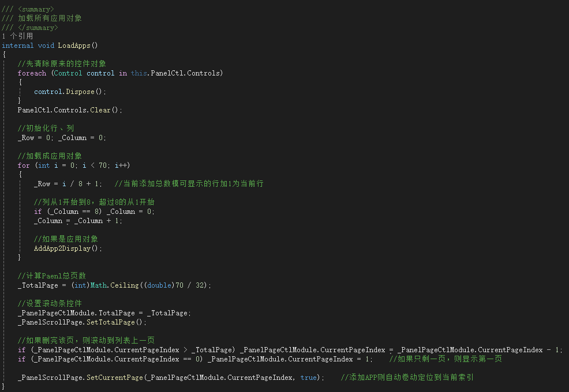Click the SetCurrentPage method call
Viewport: 569px width, 392px height.
[114, 378]
